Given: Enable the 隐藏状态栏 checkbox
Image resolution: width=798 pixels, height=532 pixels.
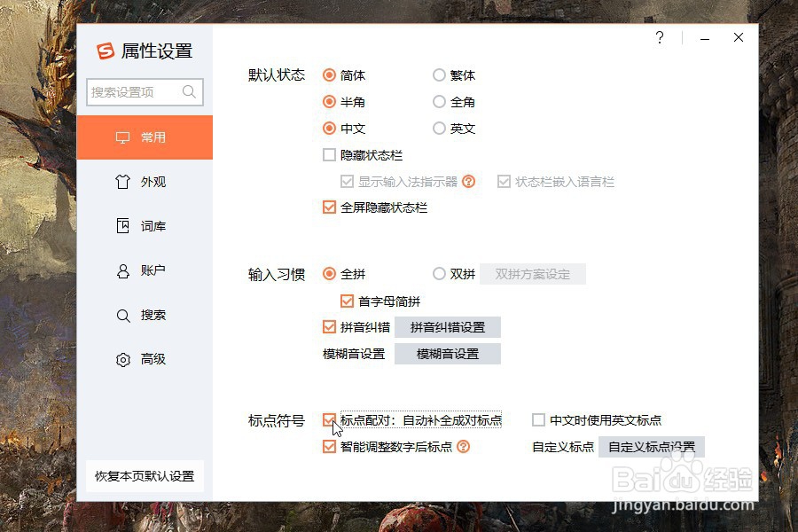Looking at the screenshot, I should click(327, 154).
